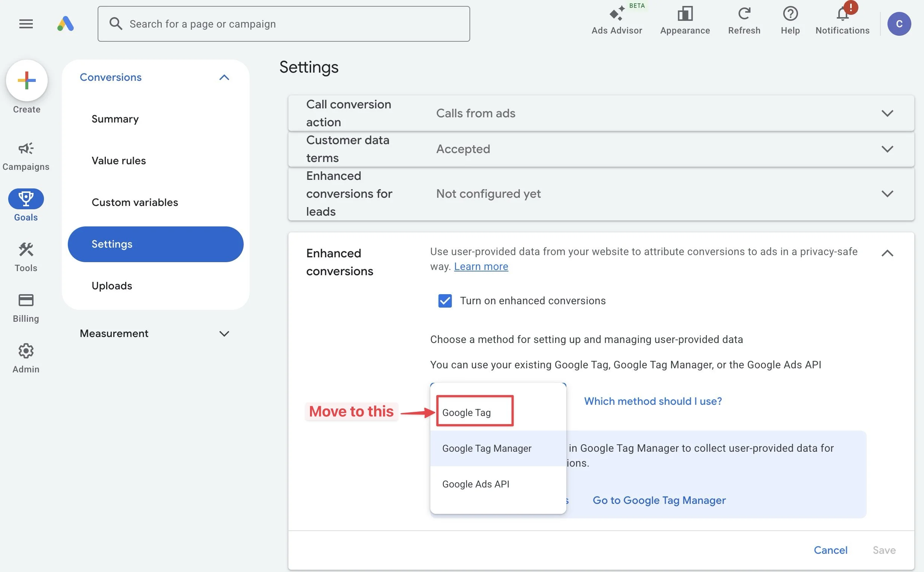The width and height of the screenshot is (924, 572).
Task: Click the Learn more link
Action: [x=481, y=266]
